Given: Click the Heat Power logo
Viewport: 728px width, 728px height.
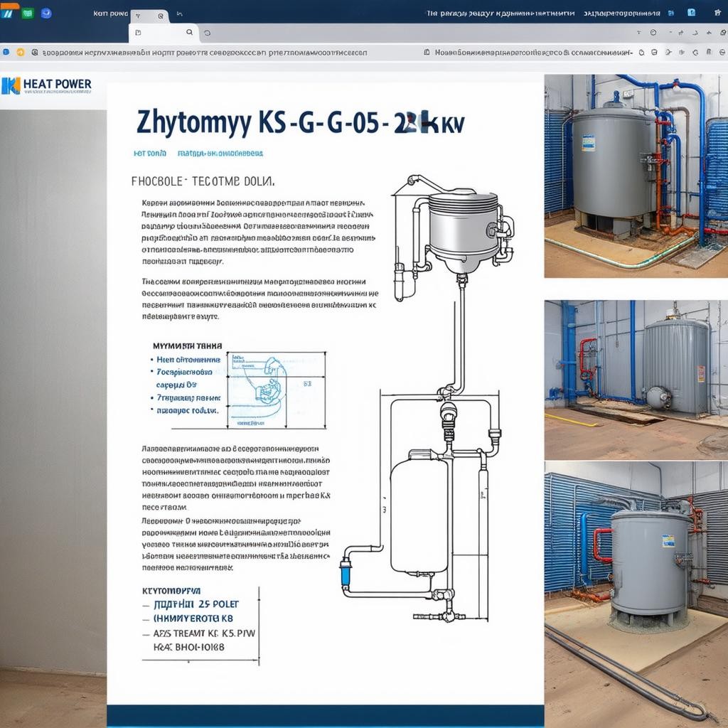Looking at the screenshot, I should 47,85.
